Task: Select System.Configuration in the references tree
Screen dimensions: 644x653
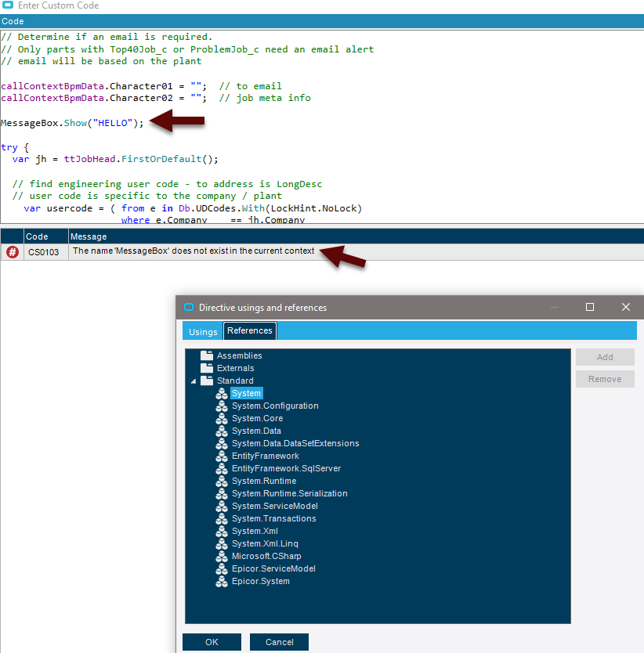Action: (x=275, y=406)
